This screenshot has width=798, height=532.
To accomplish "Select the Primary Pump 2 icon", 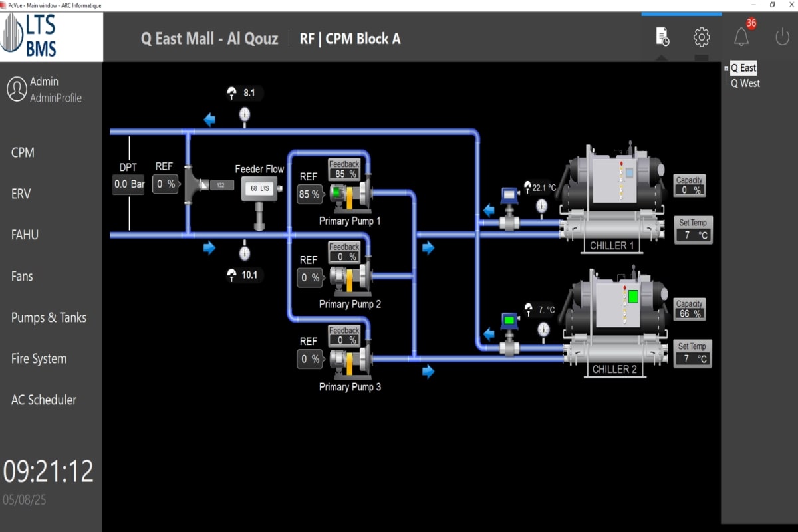I will (349, 277).
